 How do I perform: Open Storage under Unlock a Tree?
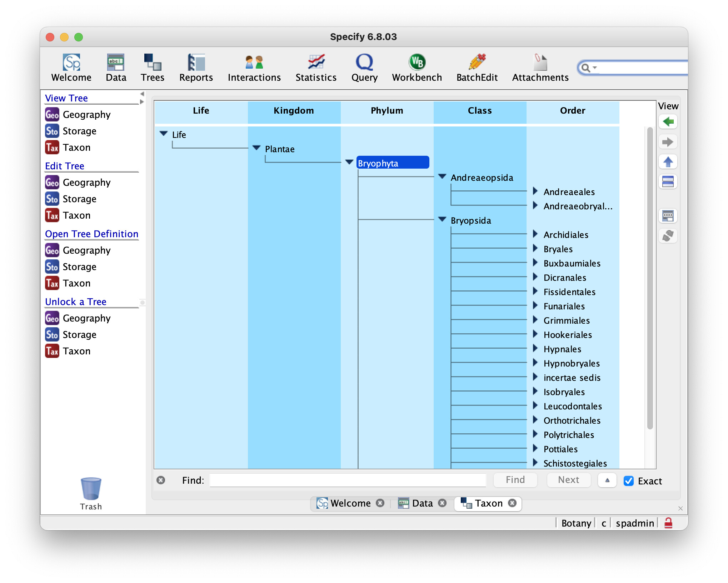point(71,335)
